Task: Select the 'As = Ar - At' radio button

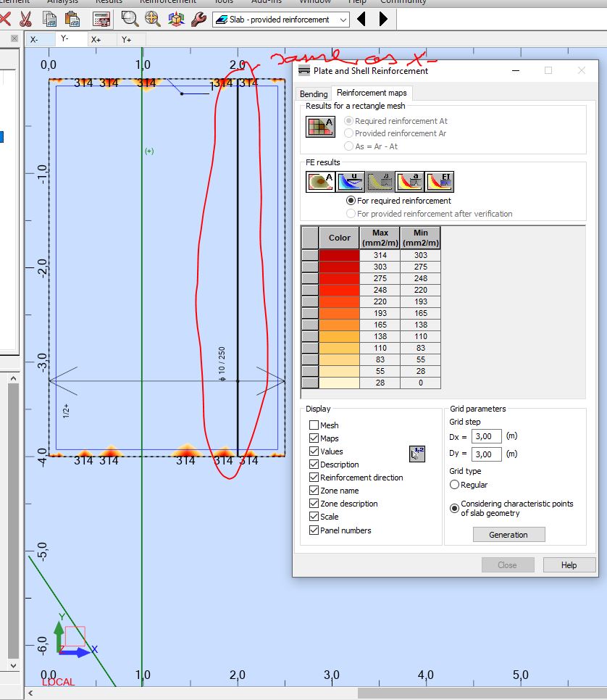Action: click(348, 146)
